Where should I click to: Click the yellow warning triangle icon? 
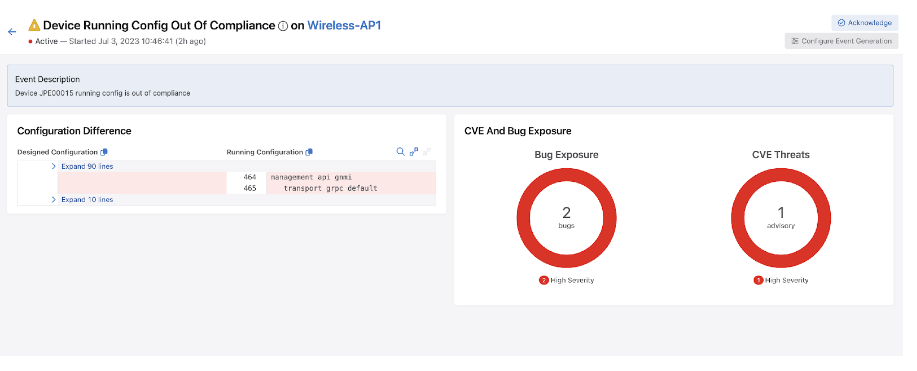point(35,25)
